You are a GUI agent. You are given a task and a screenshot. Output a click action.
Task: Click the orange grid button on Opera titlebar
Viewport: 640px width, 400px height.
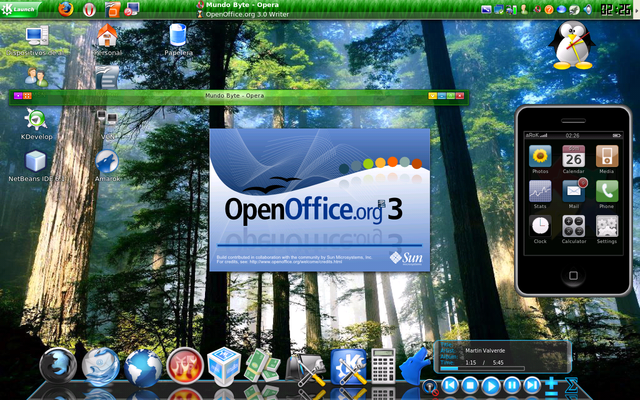point(27,96)
